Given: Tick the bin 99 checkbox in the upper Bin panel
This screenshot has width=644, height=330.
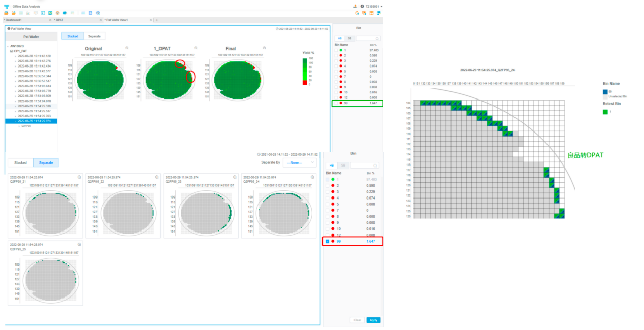Looking at the screenshot, I should point(336,103).
